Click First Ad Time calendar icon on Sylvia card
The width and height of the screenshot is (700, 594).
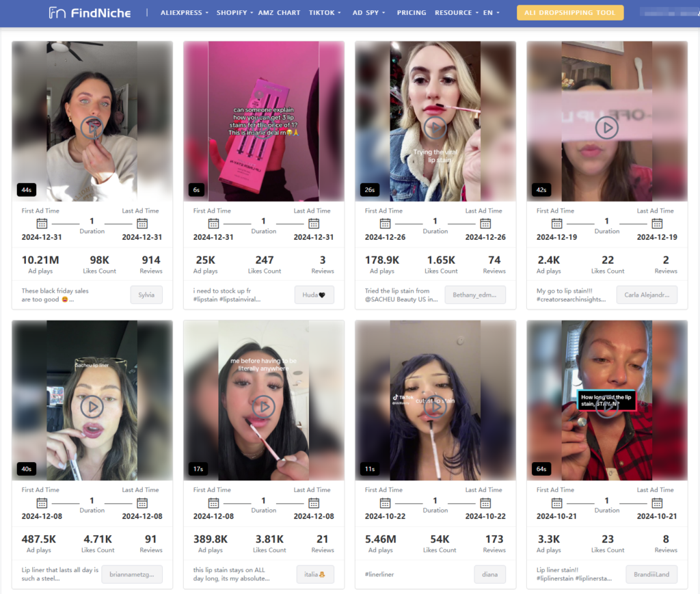tap(42, 224)
